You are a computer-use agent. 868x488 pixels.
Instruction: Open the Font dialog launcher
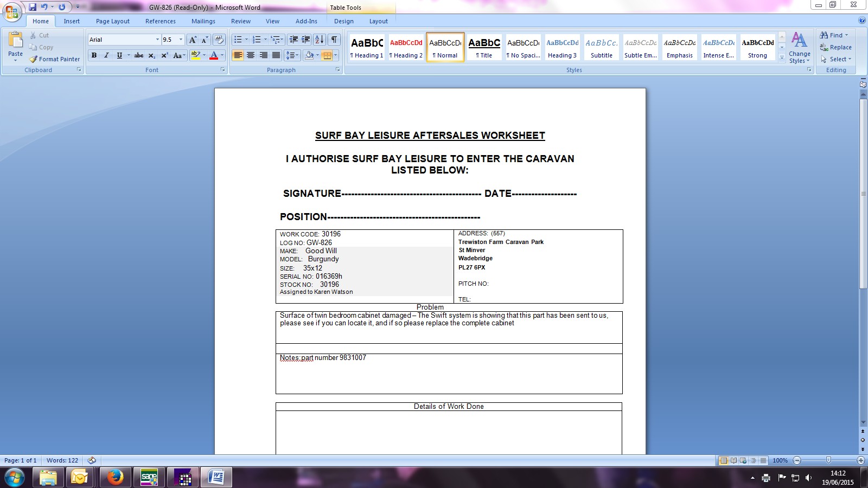click(x=222, y=70)
